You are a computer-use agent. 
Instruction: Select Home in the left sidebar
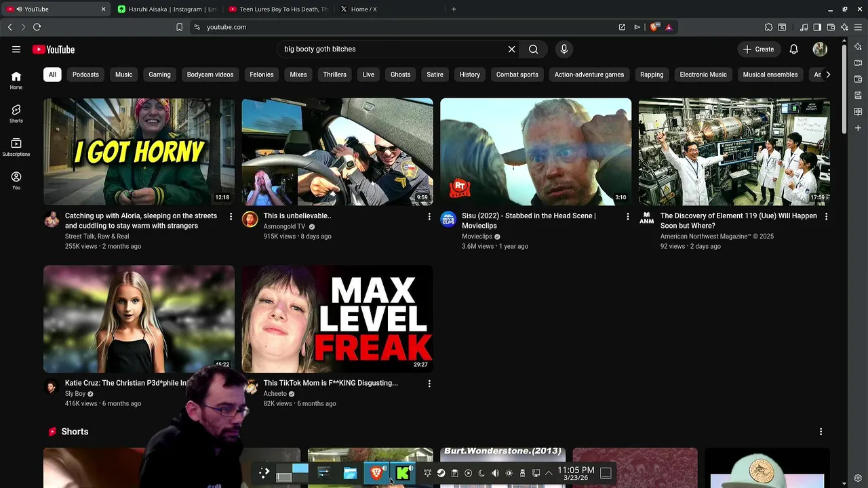[x=16, y=80]
